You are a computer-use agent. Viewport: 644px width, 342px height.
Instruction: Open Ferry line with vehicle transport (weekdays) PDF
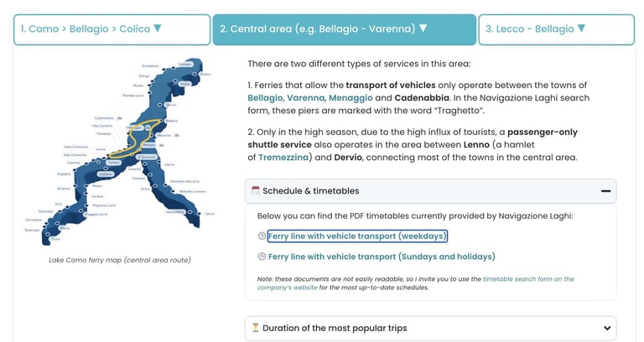(x=357, y=236)
